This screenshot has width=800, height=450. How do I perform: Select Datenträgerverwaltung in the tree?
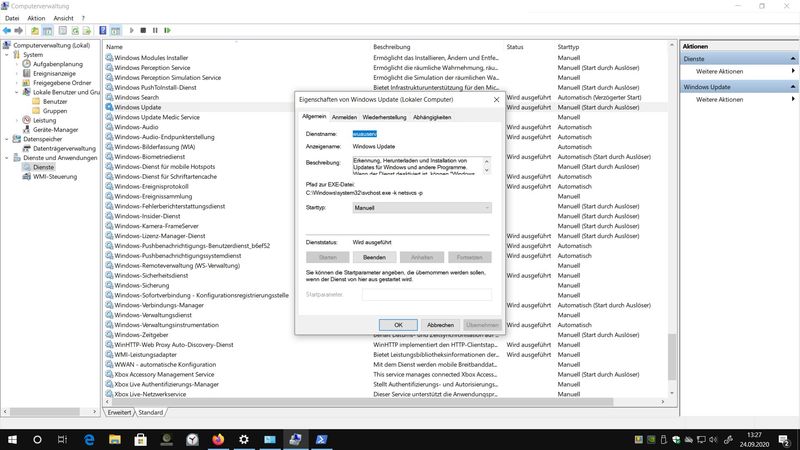64,148
